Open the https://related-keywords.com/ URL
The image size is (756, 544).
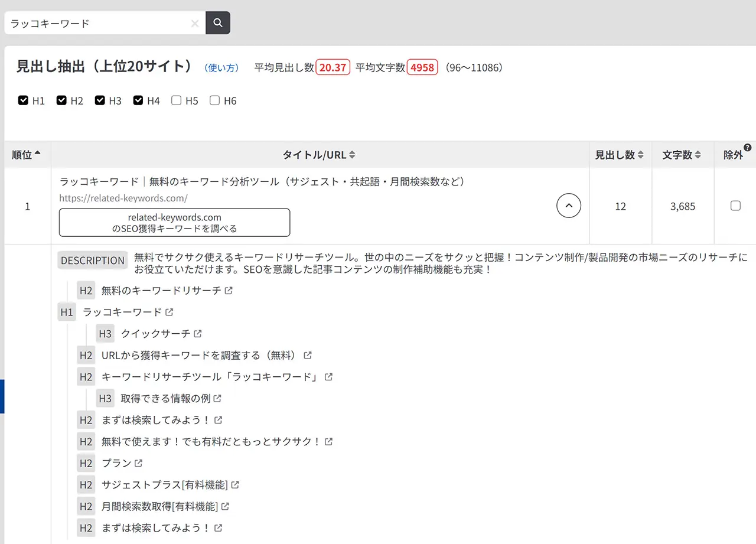123,198
